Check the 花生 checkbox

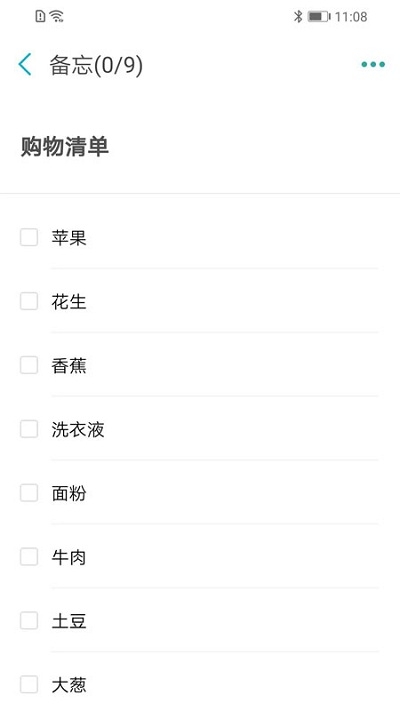pos(29,301)
